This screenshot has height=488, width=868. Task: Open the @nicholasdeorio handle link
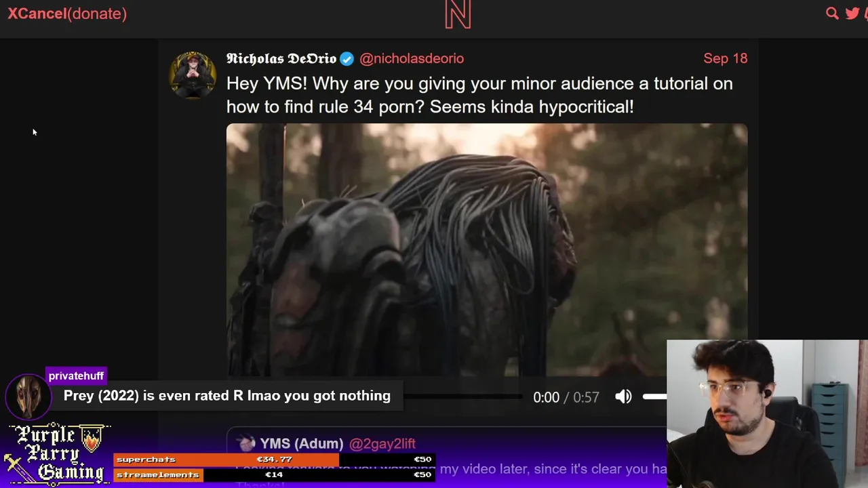(x=412, y=59)
